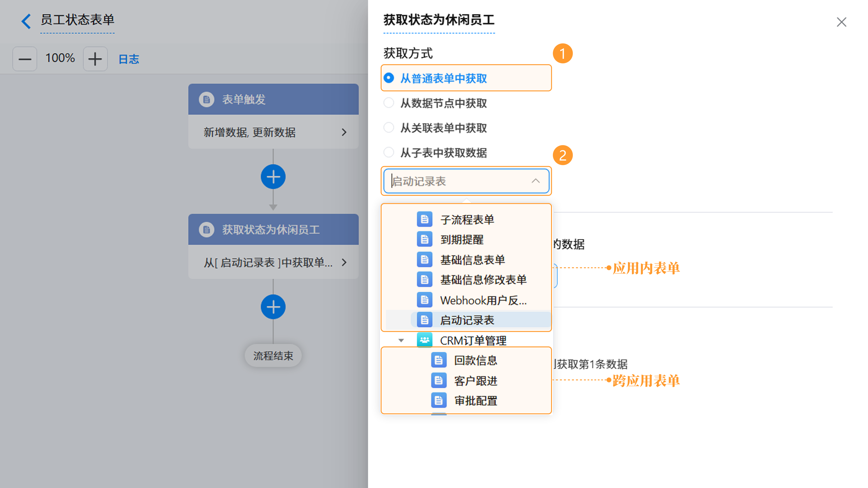Add node below 表单触发 trigger
Screen dimensions: 868x488
pyautogui.click(x=273, y=177)
